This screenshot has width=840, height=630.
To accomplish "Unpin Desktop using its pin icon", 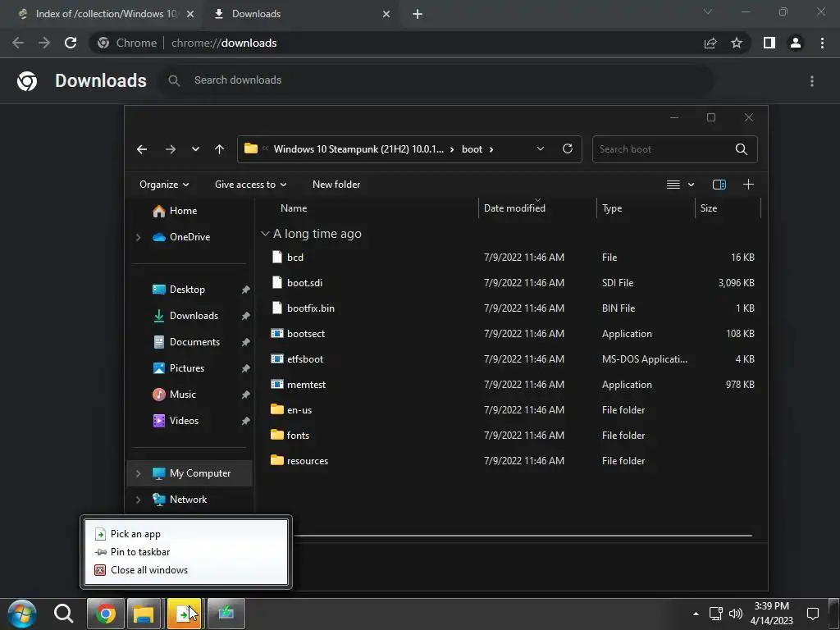I will coord(245,290).
